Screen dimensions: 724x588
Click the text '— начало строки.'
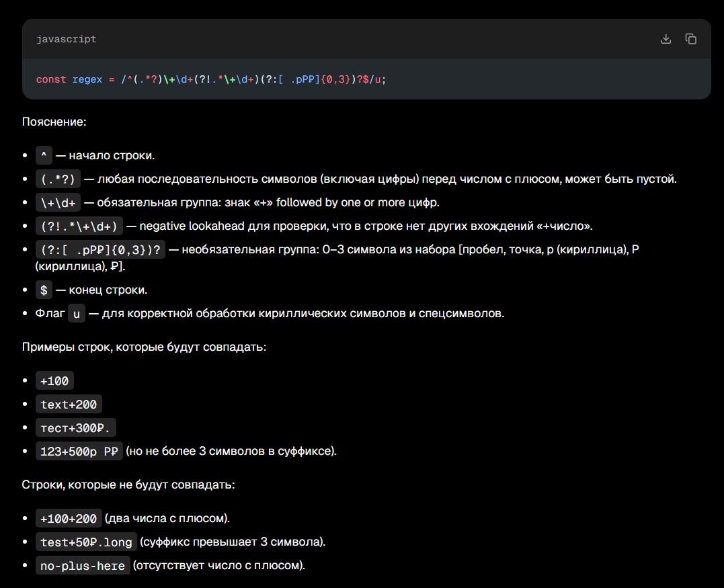pyautogui.click(x=106, y=155)
